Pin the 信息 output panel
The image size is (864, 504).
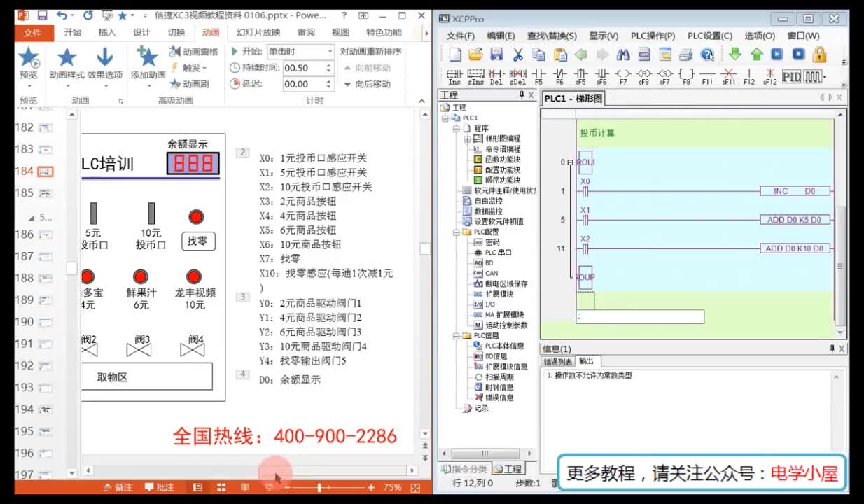coord(832,349)
